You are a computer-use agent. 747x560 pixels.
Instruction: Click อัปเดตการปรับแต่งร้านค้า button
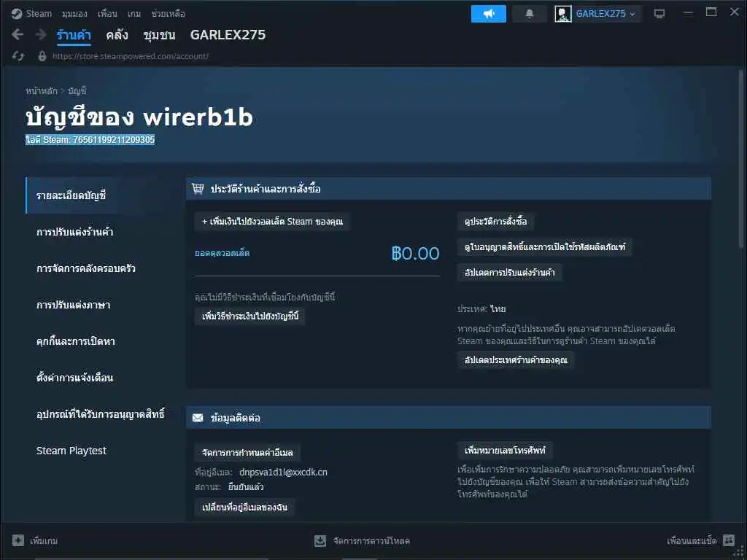point(509,273)
